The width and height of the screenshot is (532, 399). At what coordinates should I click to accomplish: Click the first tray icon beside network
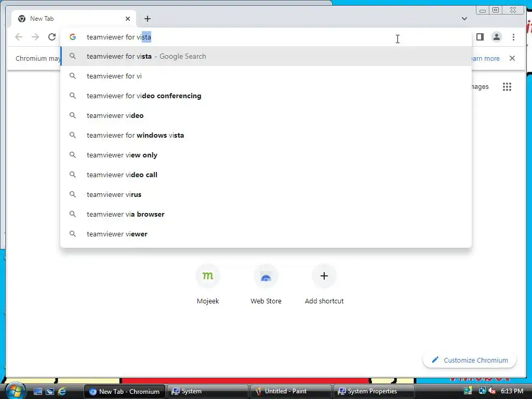pyautogui.click(x=468, y=391)
